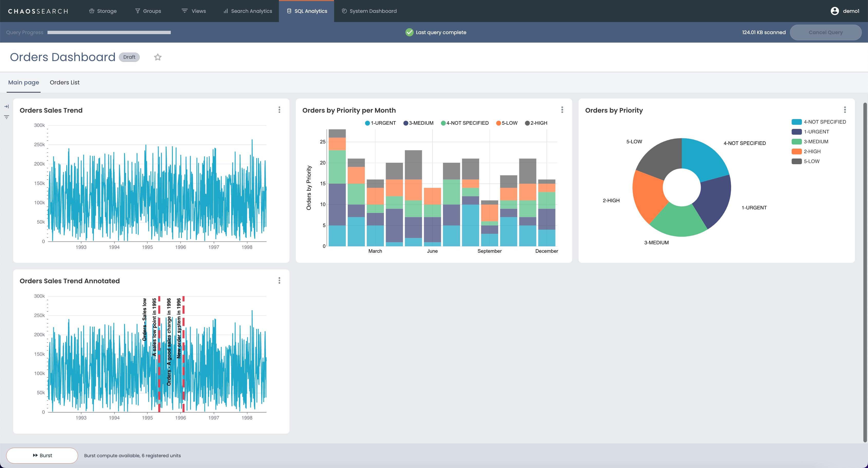The height and width of the screenshot is (468, 868).
Task: Switch to the Orders List tab
Action: pyautogui.click(x=65, y=82)
